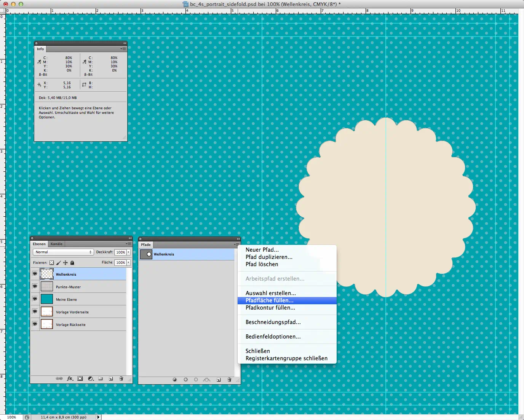Open the Deckkraft opacity dropdown arrow
The height and width of the screenshot is (420, 524).
click(129, 252)
